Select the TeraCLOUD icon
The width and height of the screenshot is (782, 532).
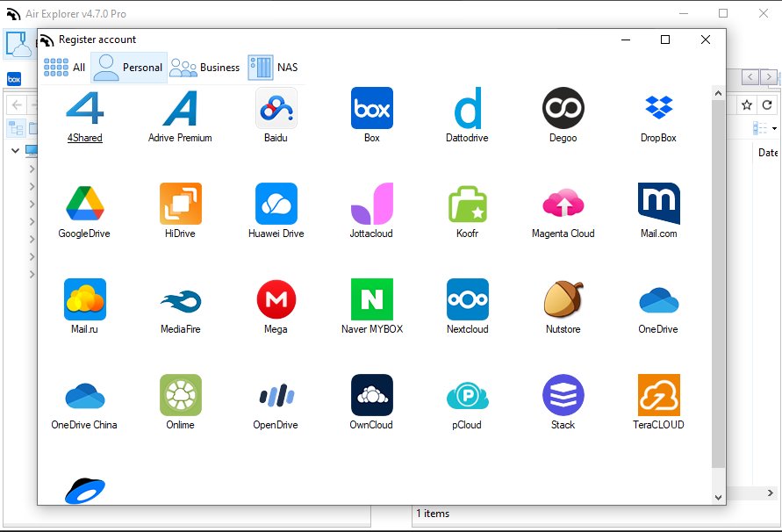pyautogui.click(x=659, y=395)
